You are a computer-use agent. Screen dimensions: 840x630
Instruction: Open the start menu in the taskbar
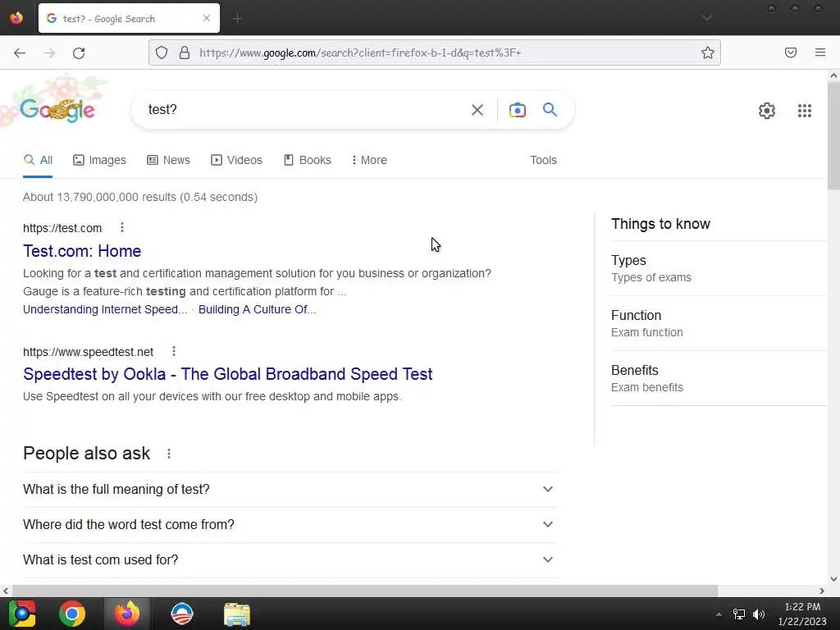22,614
